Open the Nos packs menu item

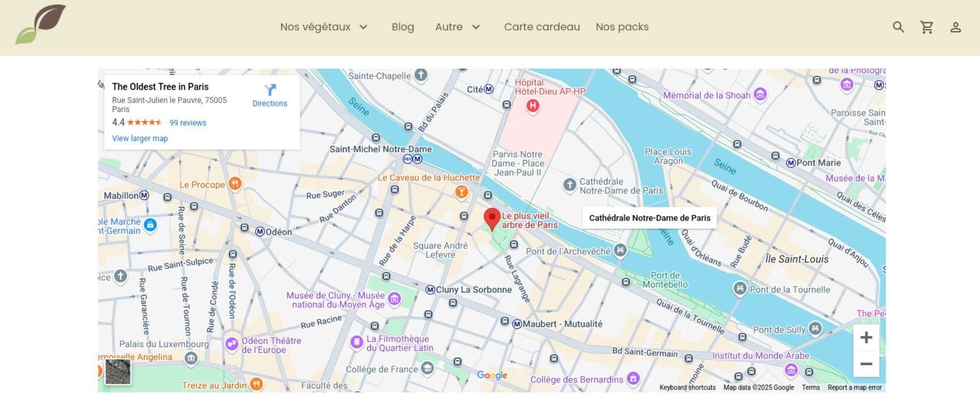(622, 27)
